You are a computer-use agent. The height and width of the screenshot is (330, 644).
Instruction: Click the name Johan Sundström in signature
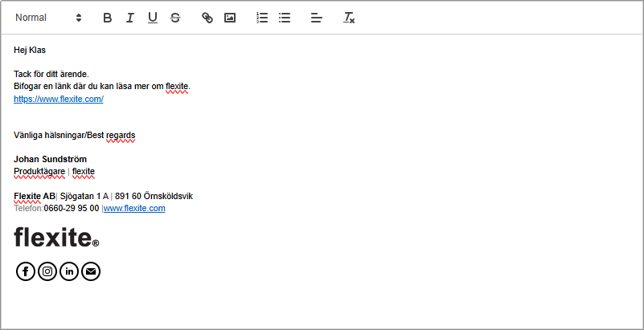click(x=50, y=159)
